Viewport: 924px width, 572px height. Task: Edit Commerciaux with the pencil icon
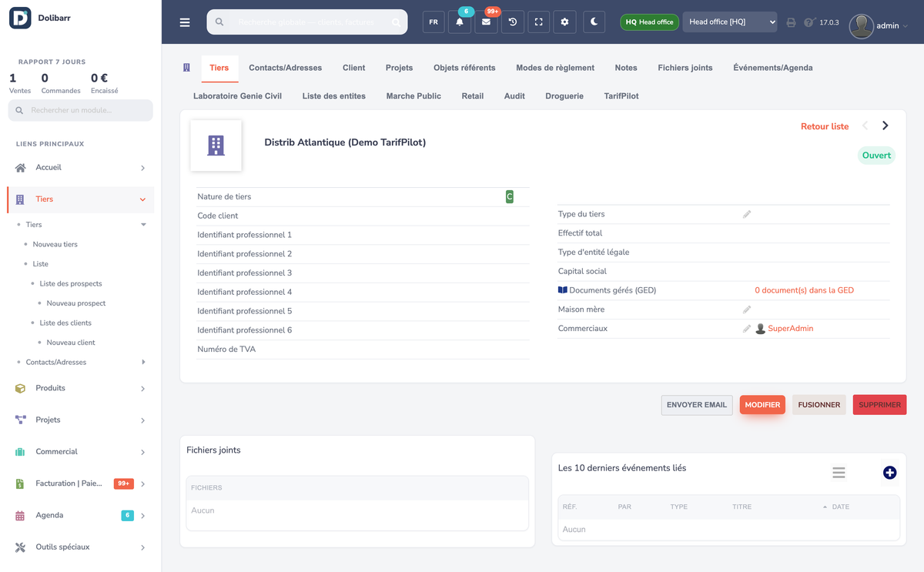point(747,329)
